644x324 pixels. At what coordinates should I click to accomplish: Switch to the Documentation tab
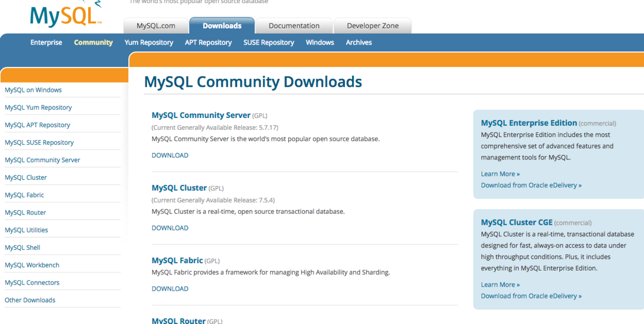click(x=294, y=25)
